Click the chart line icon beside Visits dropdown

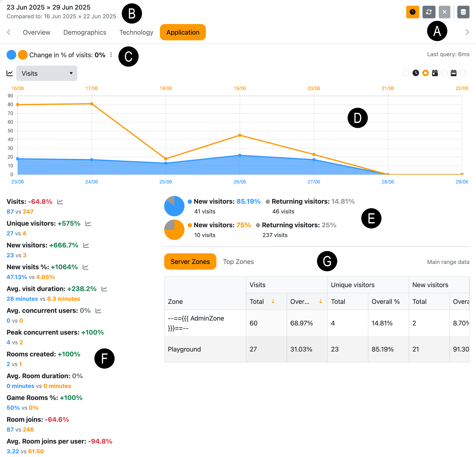[10, 73]
